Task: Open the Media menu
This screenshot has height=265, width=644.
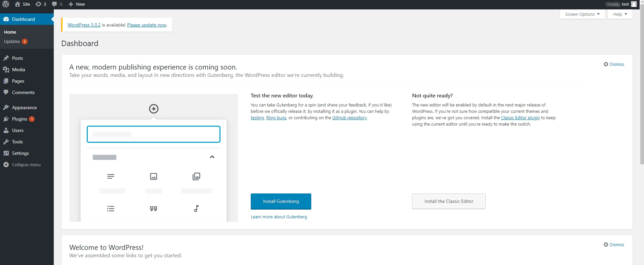Action: click(27, 70)
